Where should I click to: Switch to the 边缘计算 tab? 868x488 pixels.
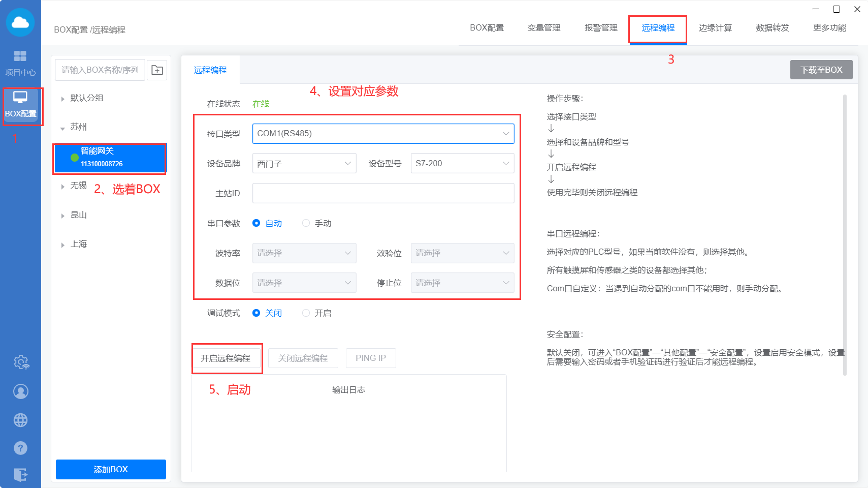click(715, 28)
